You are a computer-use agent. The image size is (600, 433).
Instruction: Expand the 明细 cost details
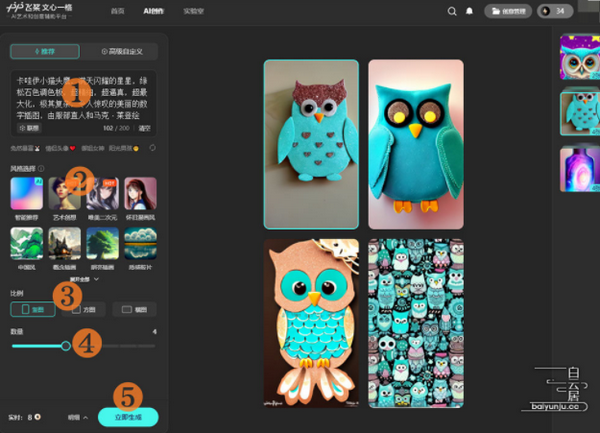pyautogui.click(x=76, y=416)
